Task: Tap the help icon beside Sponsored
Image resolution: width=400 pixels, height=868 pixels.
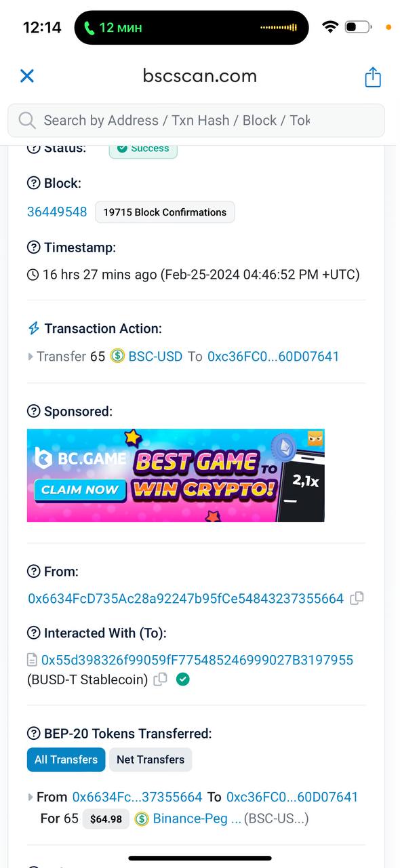Action: coord(33,411)
